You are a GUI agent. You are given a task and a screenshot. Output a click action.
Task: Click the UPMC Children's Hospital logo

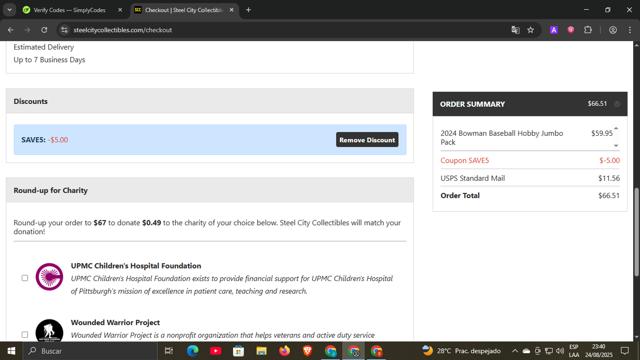coord(49,277)
